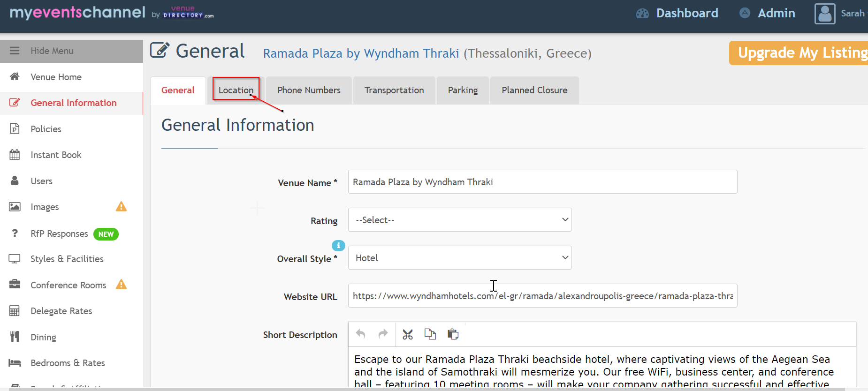The height and width of the screenshot is (391, 868).
Task: Open the Venue Home house icon
Action: click(x=15, y=76)
